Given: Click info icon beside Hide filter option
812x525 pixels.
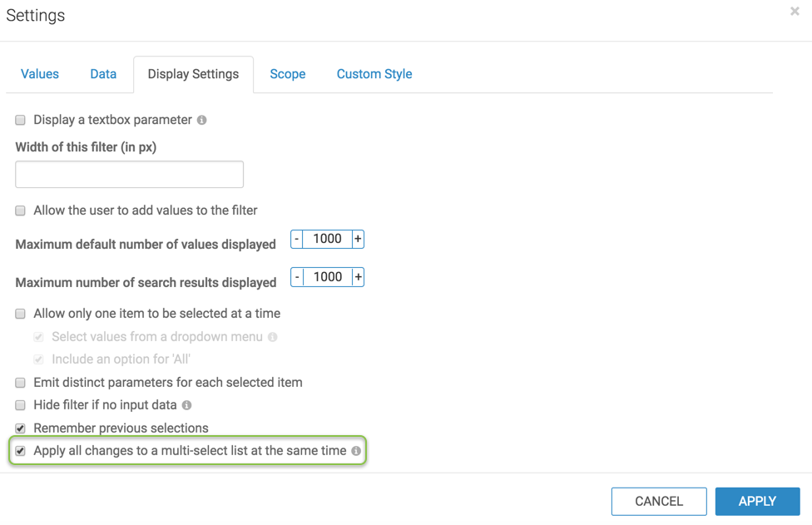Looking at the screenshot, I should [186, 405].
